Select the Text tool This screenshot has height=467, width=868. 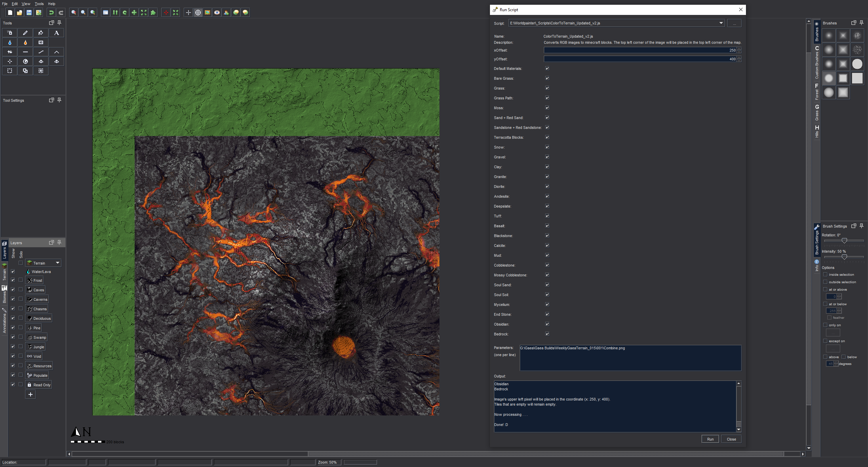pos(57,33)
